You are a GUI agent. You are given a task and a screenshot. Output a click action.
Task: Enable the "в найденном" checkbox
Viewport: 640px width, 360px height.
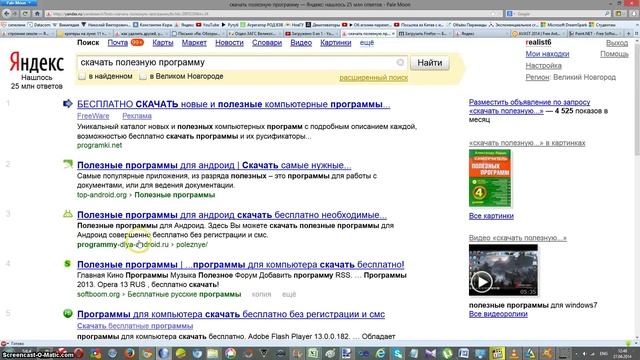pos(82,76)
